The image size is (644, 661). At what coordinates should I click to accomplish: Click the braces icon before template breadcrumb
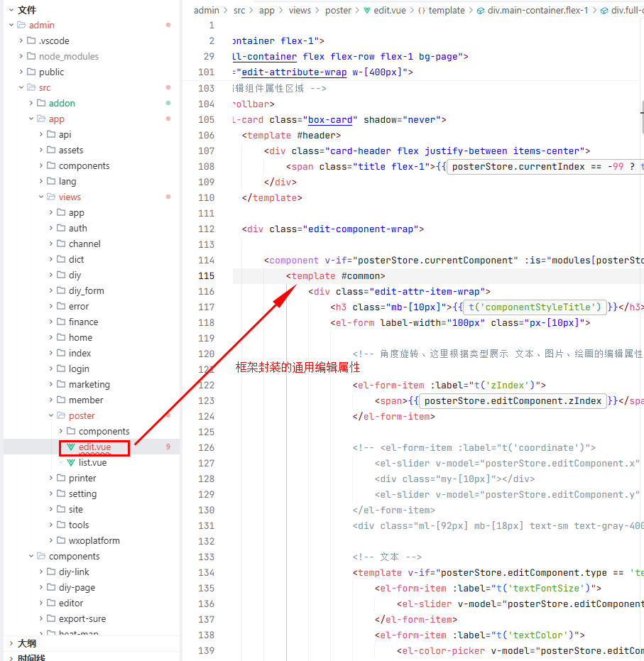point(421,11)
